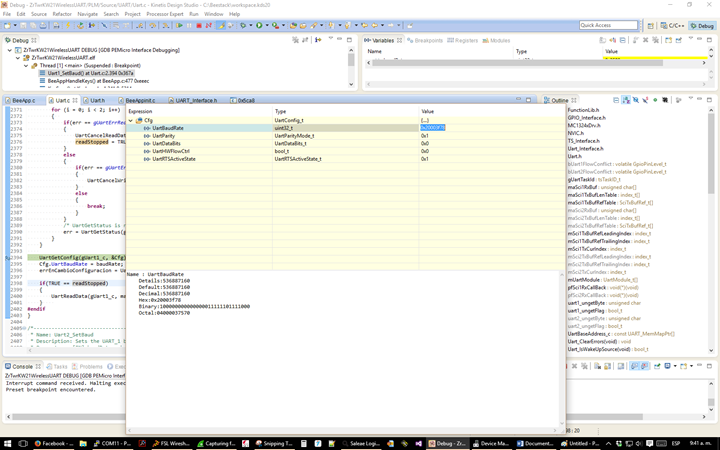Click the Quick Access field
This screenshot has width=720, height=450.
pos(609,25)
